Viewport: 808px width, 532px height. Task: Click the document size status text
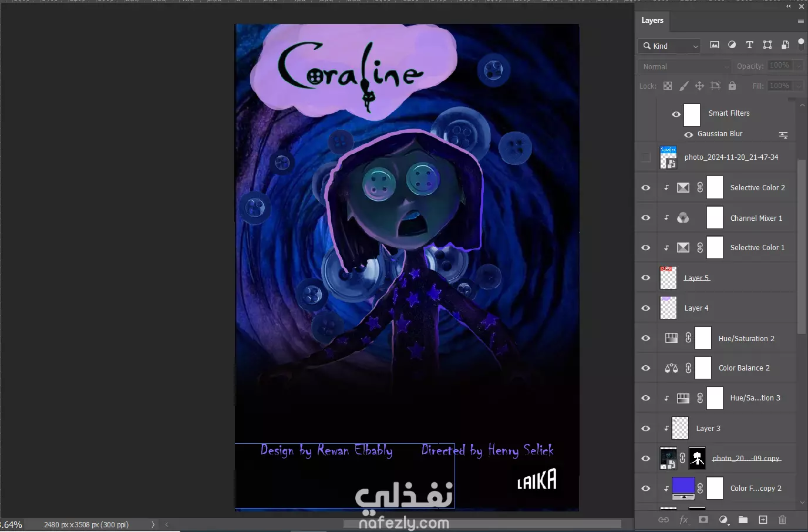pos(86,524)
